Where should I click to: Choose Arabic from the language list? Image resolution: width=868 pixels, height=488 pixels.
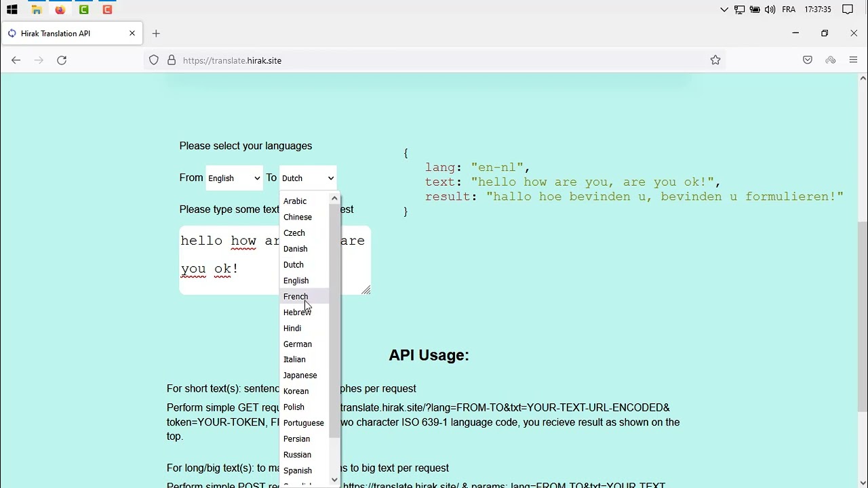tap(304, 201)
